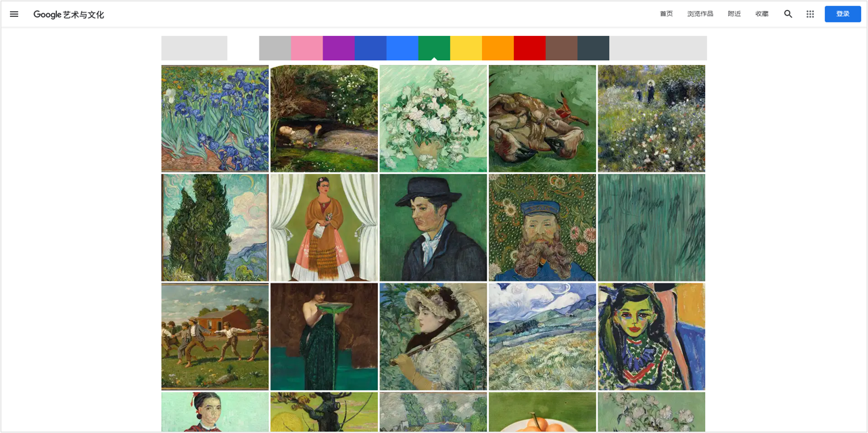
Task: Open the woman between white curtains portrait
Action: pyautogui.click(x=324, y=227)
